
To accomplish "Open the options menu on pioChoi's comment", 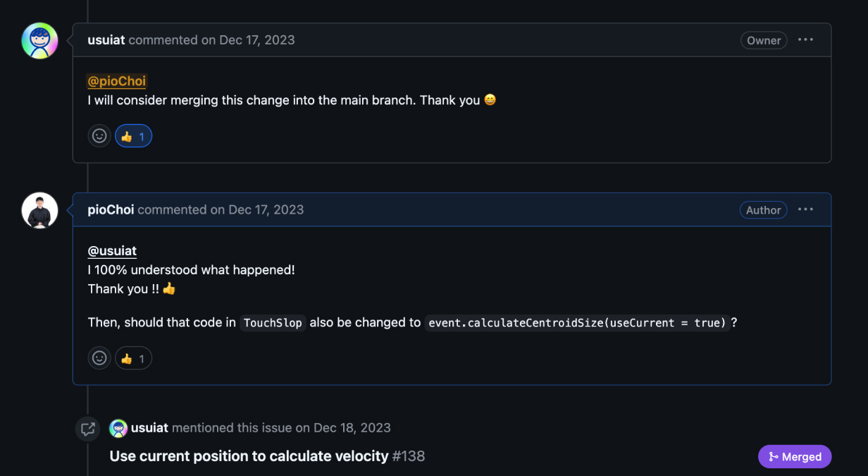I will [x=805, y=209].
